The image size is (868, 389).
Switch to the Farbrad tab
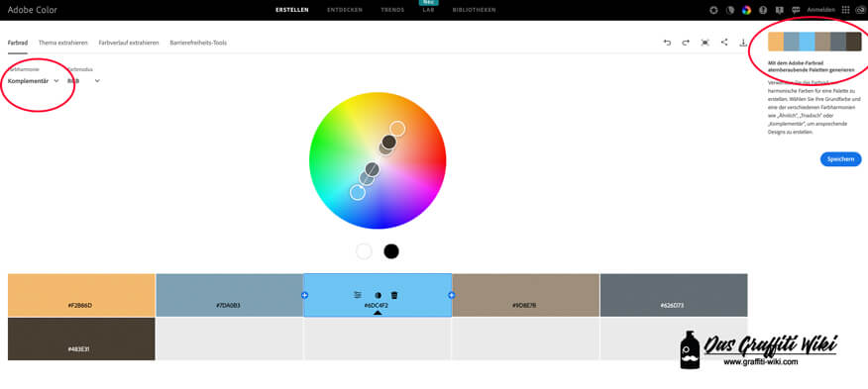[x=17, y=43]
